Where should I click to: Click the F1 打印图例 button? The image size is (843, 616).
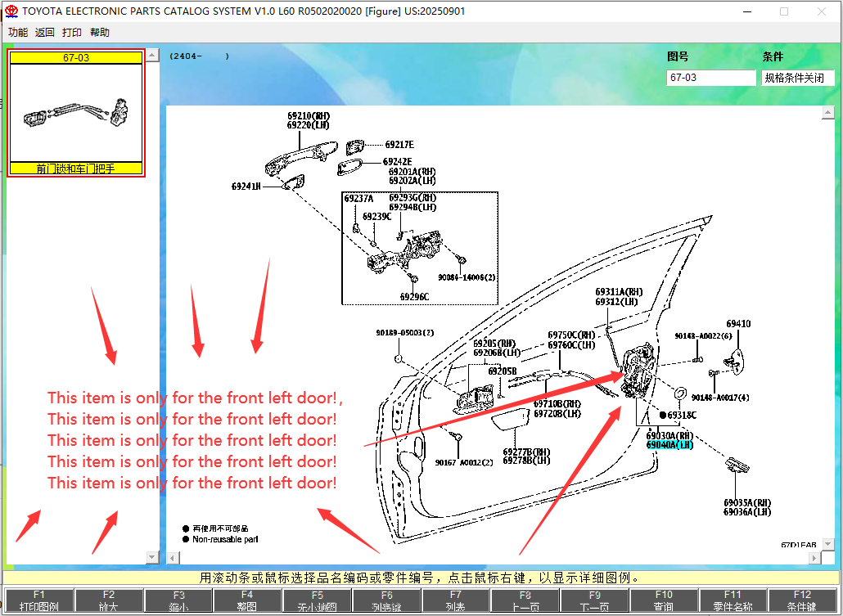point(39,600)
